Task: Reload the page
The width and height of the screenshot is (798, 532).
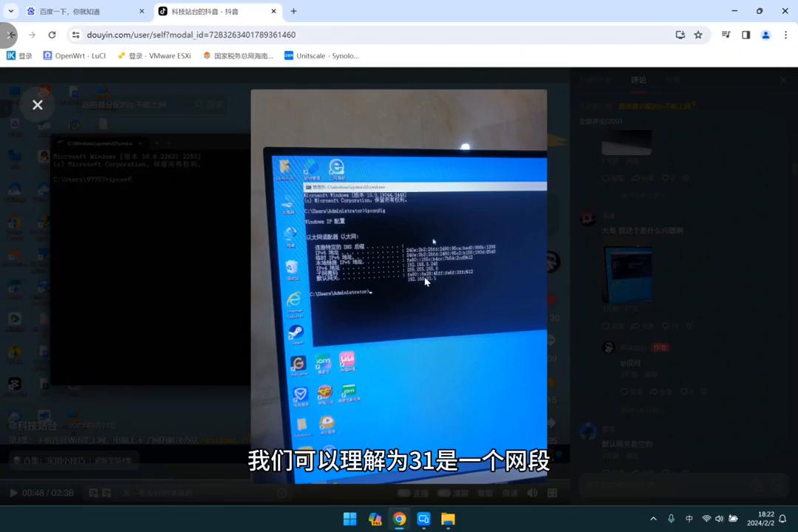Action: [52, 35]
